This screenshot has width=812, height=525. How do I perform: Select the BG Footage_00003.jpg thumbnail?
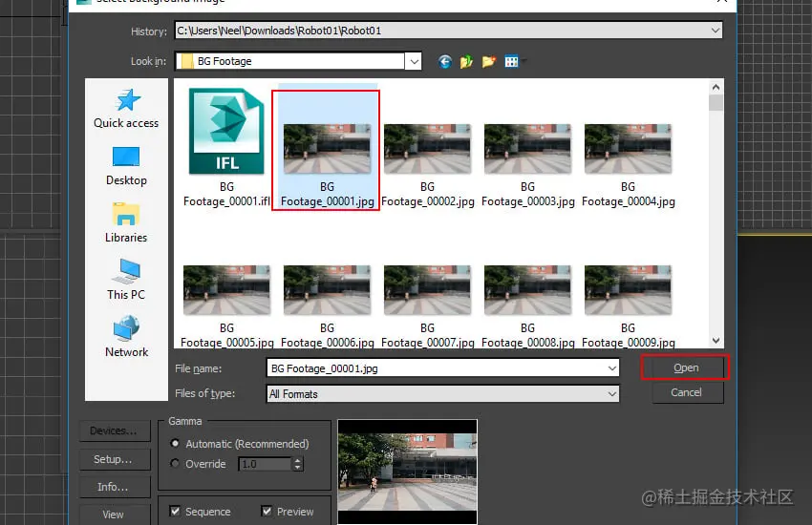click(527, 149)
